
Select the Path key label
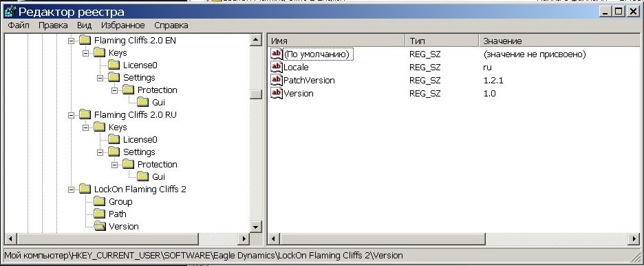(x=118, y=214)
